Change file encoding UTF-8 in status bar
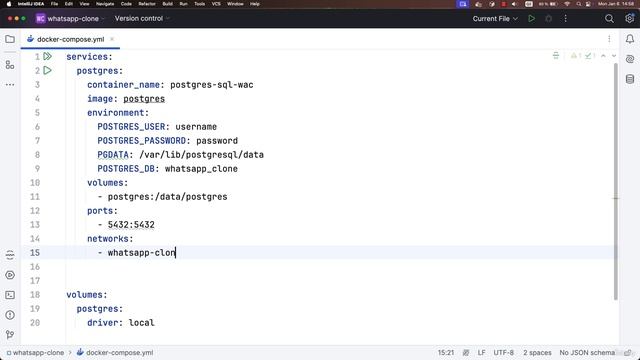 tap(503, 353)
